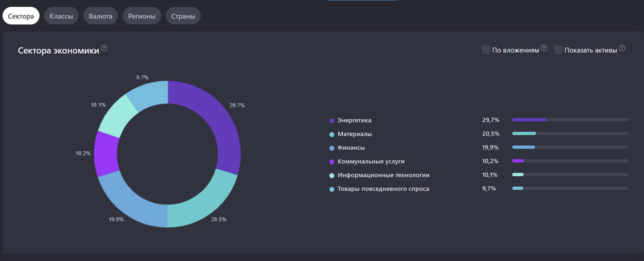644x261 pixels.
Task: Enable the Показать активы checkbox
Action: (558, 50)
